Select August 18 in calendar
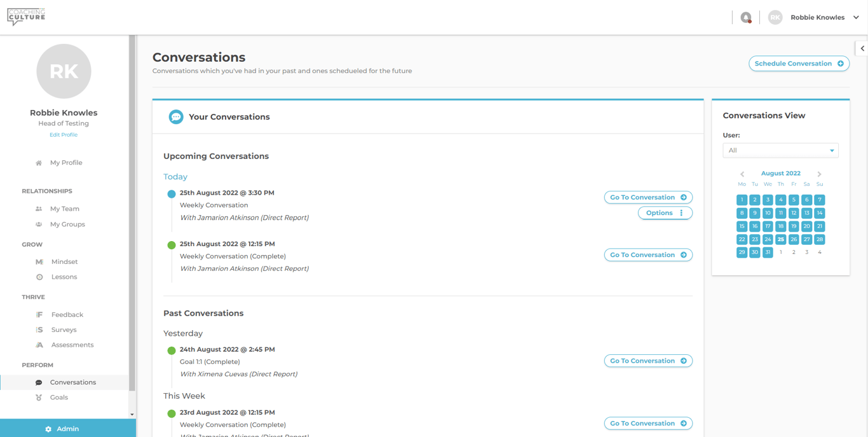This screenshot has height=437, width=868. (781, 226)
